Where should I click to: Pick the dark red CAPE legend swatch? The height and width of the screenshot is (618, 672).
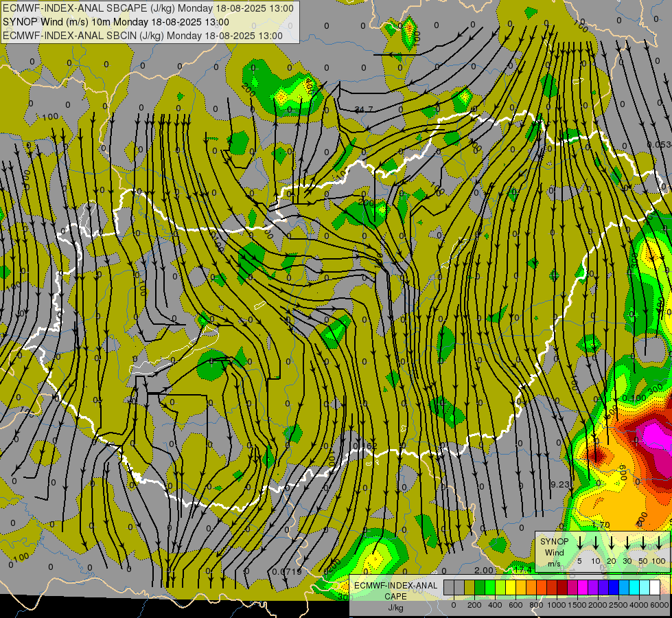click(562, 587)
